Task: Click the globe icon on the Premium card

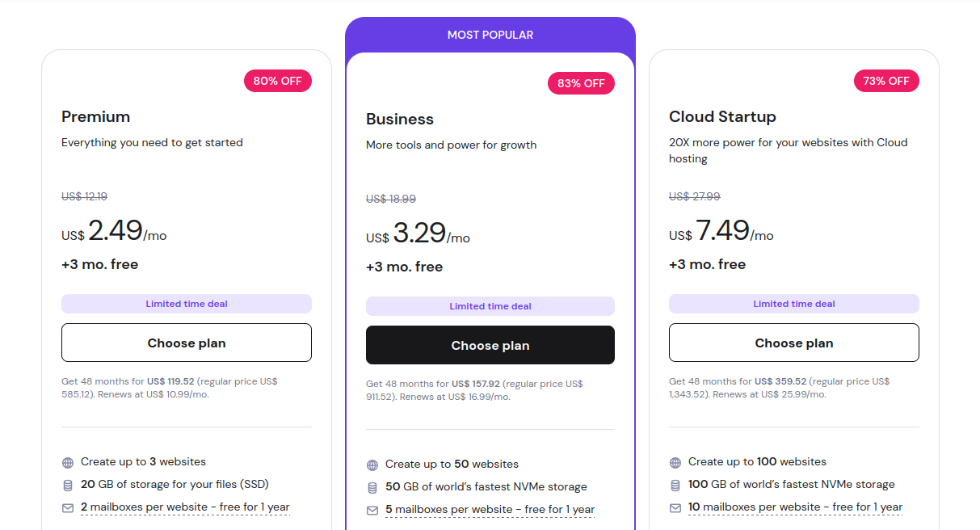Action: (x=67, y=462)
